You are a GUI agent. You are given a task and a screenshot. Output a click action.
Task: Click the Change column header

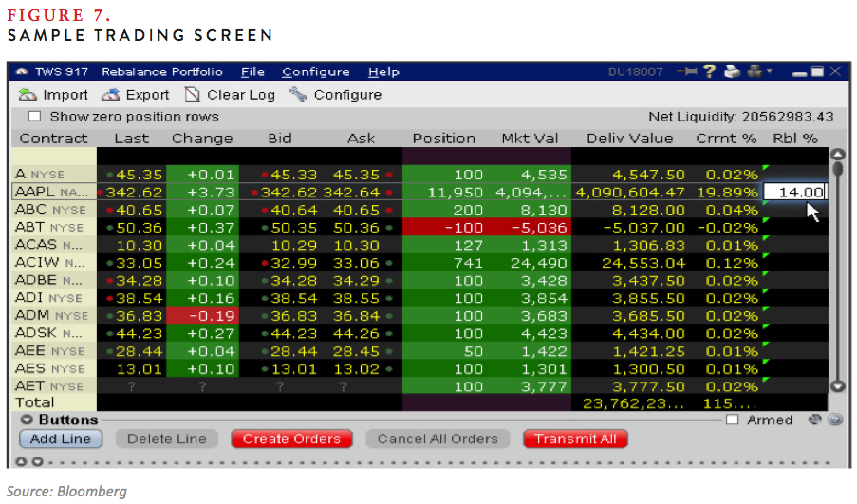(x=202, y=139)
